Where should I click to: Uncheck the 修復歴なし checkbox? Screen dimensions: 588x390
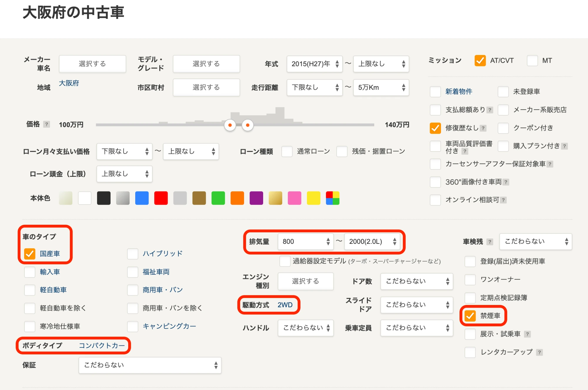click(435, 128)
